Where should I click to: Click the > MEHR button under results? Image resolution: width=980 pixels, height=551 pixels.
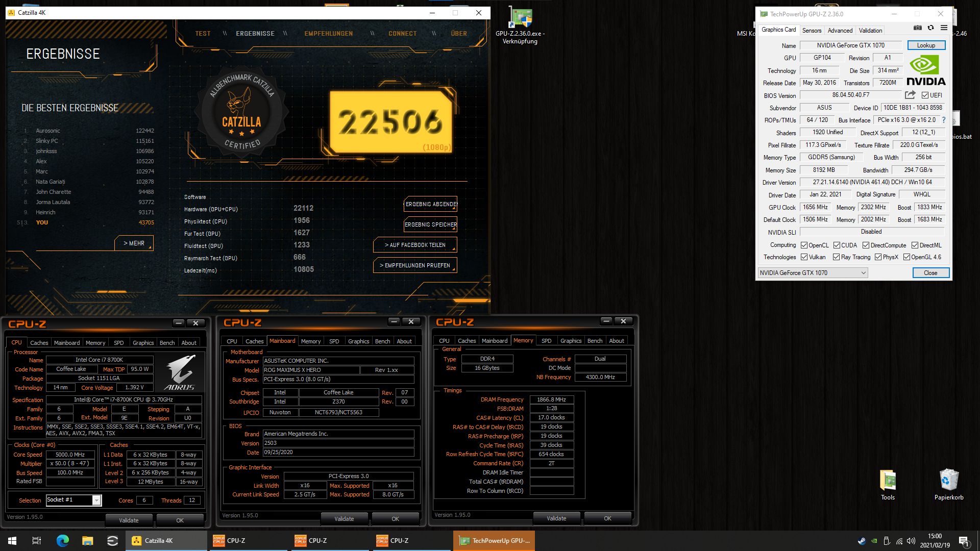click(x=134, y=243)
